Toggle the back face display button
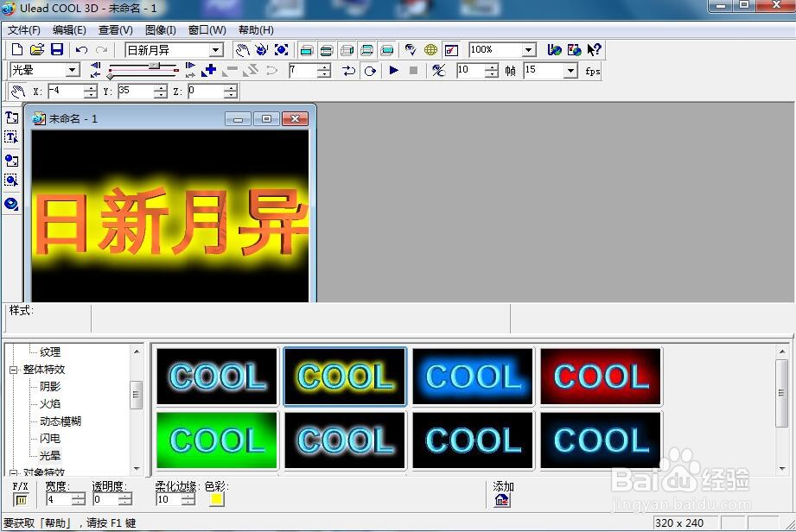The height and width of the screenshot is (532, 796). click(387, 50)
